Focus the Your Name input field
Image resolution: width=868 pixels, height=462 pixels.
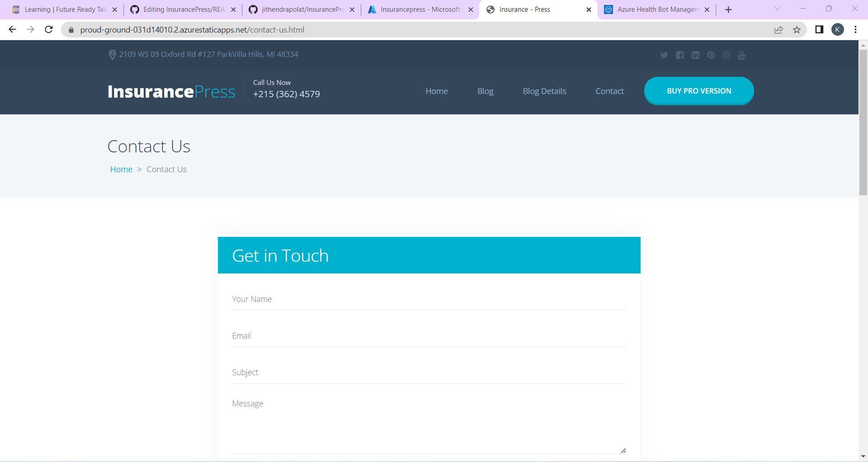(429, 299)
